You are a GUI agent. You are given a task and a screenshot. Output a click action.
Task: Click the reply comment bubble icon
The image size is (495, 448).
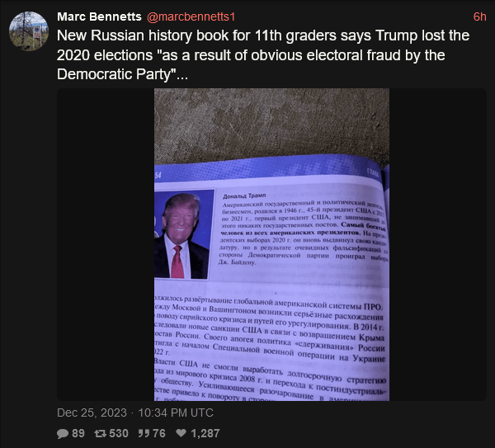[x=63, y=433]
